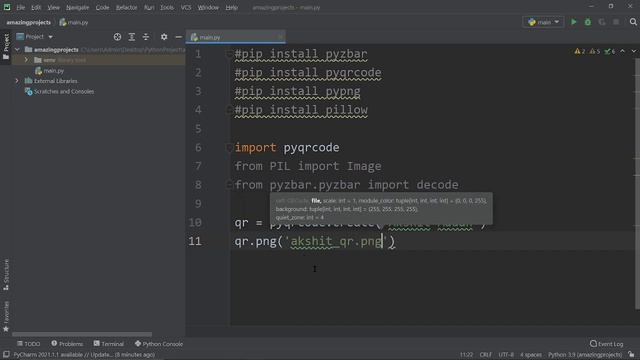Click line number 5 in gutter
The image size is (640, 360).
tap(198, 129)
